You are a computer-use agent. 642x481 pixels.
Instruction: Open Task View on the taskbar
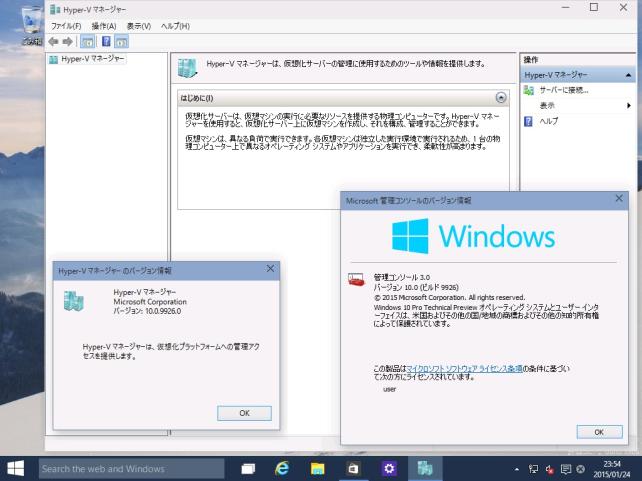[248, 469]
